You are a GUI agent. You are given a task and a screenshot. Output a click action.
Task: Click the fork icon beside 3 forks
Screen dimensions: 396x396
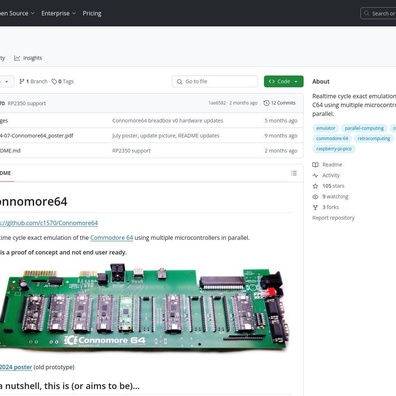tap(315, 207)
